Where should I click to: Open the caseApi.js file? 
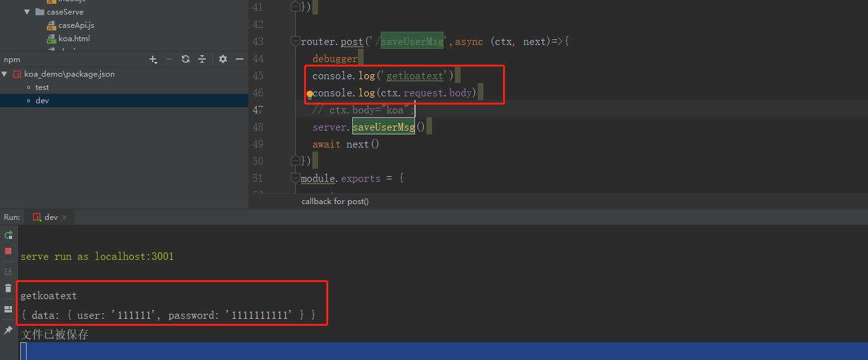tap(70, 25)
